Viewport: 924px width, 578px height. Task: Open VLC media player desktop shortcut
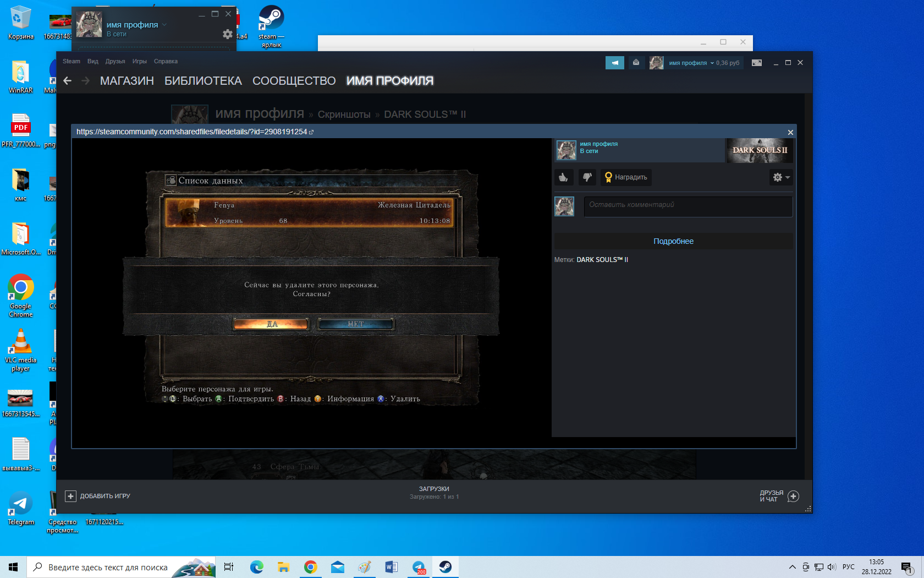click(21, 350)
